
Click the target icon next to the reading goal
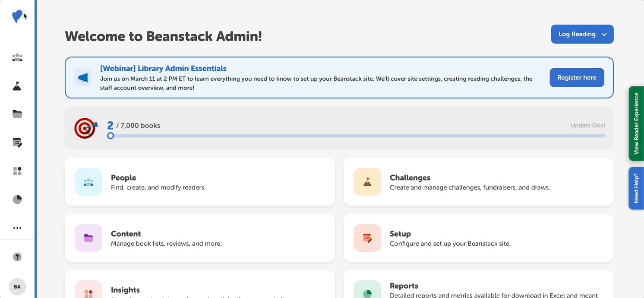pyautogui.click(x=85, y=128)
